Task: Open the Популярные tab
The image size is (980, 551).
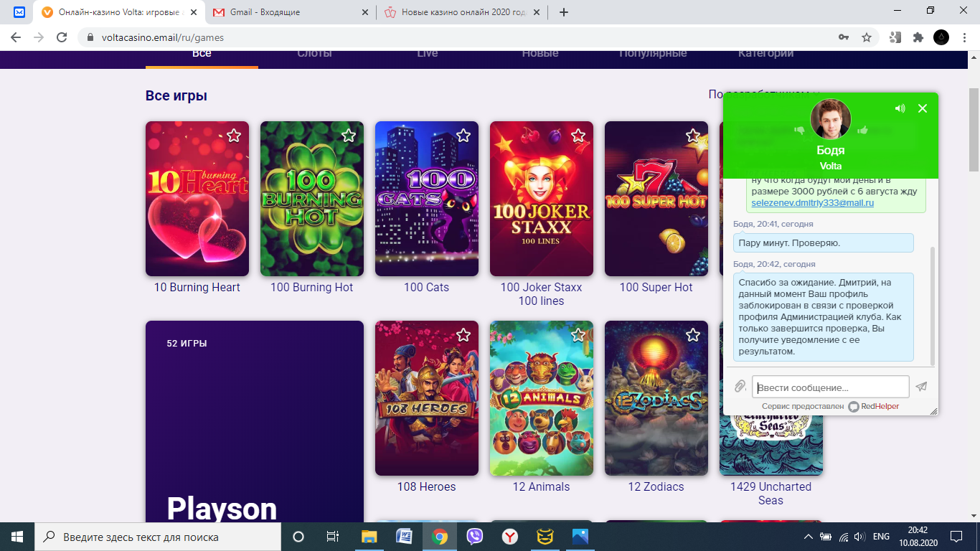Action: click(x=653, y=55)
